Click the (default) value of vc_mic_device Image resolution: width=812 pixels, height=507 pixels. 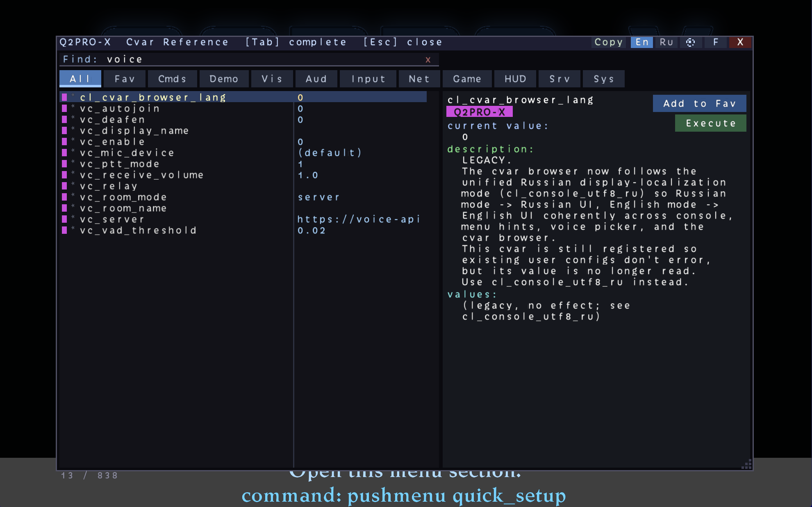pyautogui.click(x=330, y=153)
